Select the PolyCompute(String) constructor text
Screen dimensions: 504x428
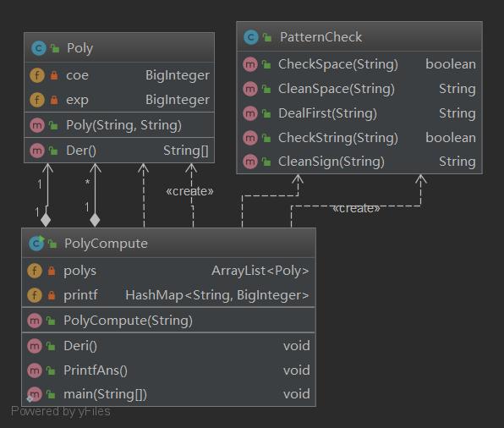click(x=129, y=321)
